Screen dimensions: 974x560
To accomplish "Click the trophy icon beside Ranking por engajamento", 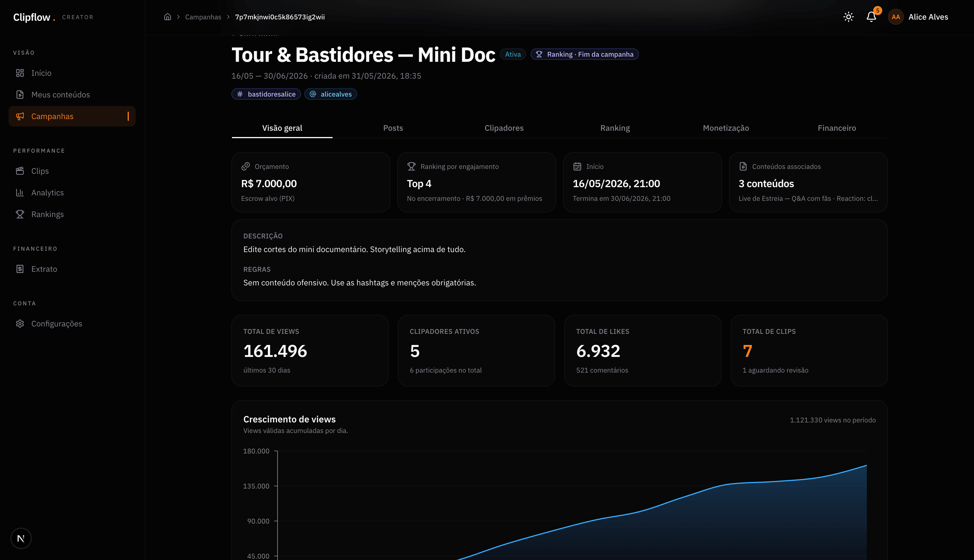I will [x=411, y=167].
